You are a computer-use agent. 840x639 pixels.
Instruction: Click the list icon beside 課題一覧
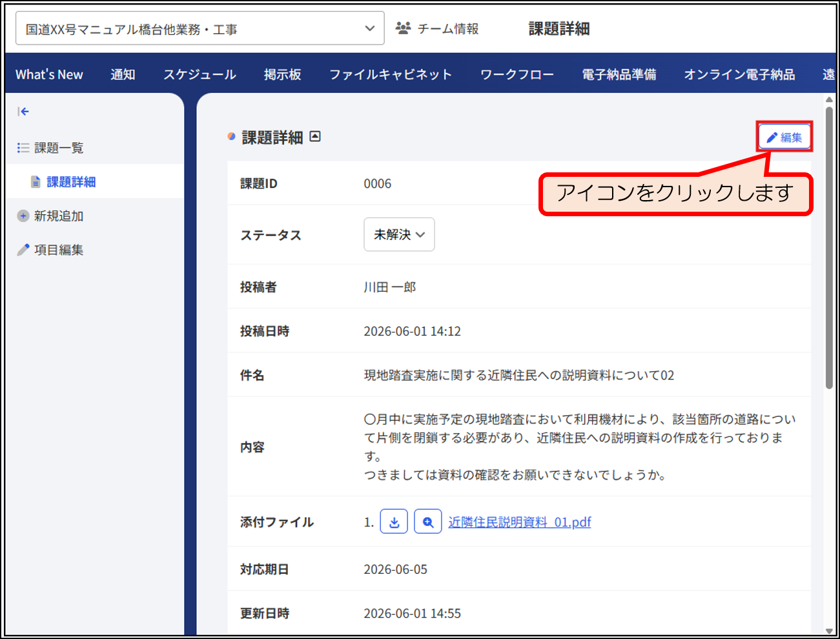[x=23, y=148]
